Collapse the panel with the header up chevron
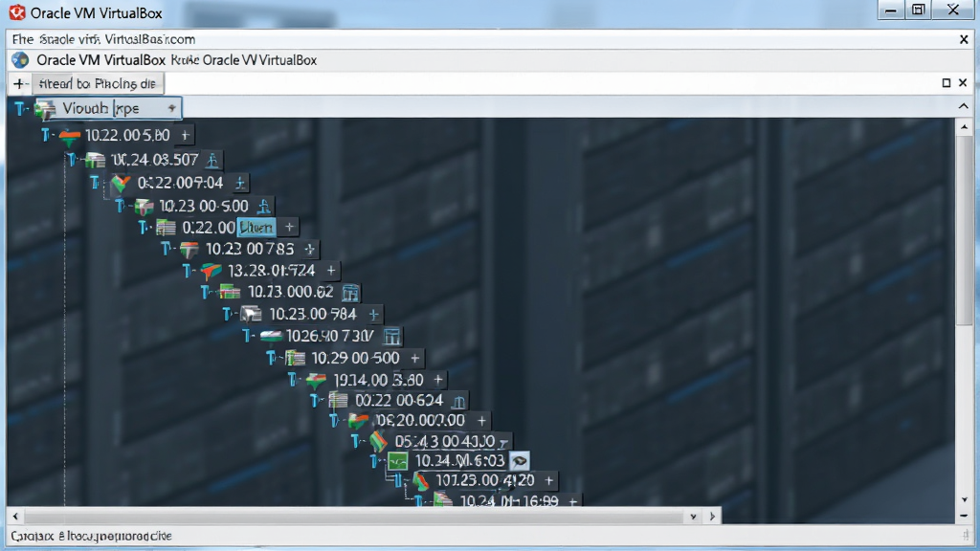The image size is (980, 551). point(963,107)
